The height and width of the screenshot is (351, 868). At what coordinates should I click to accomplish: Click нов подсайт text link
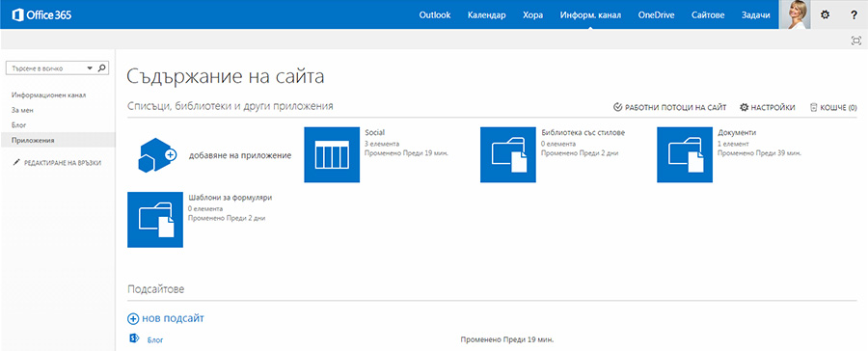pyautogui.click(x=174, y=318)
